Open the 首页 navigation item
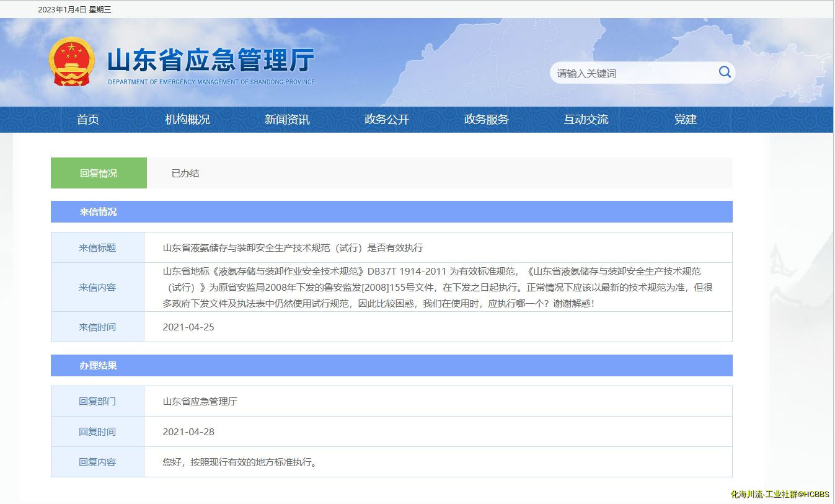The width and height of the screenshot is (835, 504). point(88,120)
